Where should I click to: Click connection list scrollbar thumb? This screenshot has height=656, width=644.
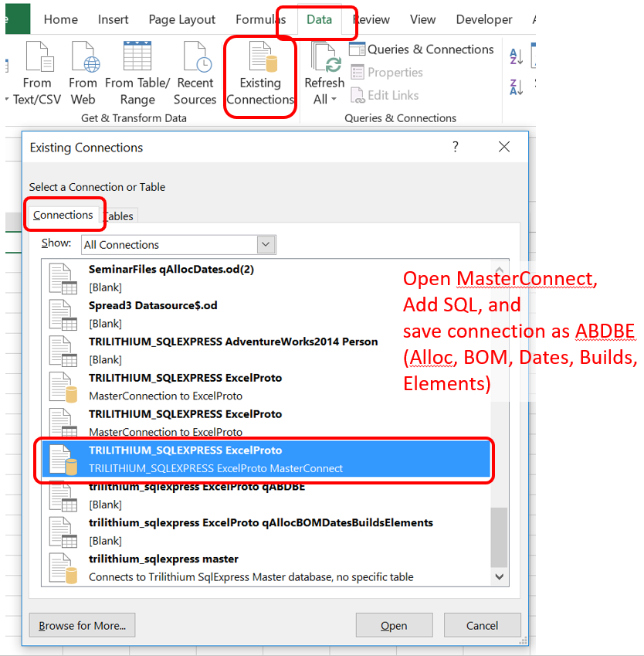pos(500,537)
